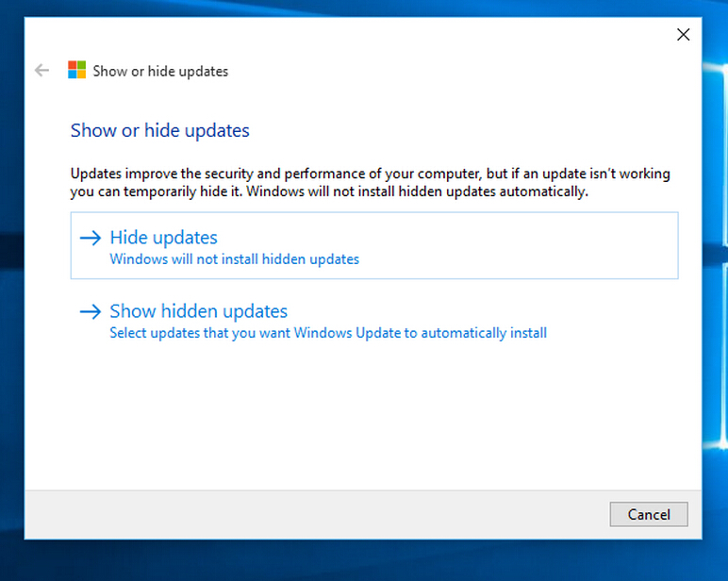
Task: Click 'Select updates that you want Windows Update' description
Action: tap(328, 333)
